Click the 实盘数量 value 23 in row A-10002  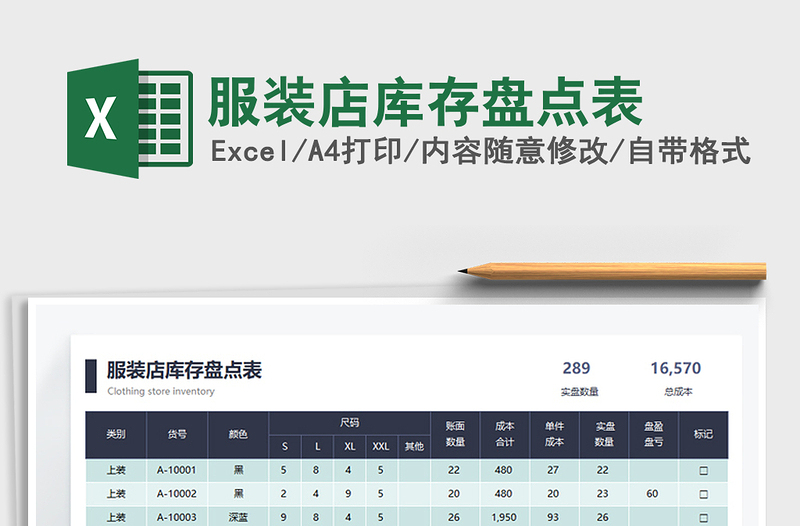pos(603,493)
